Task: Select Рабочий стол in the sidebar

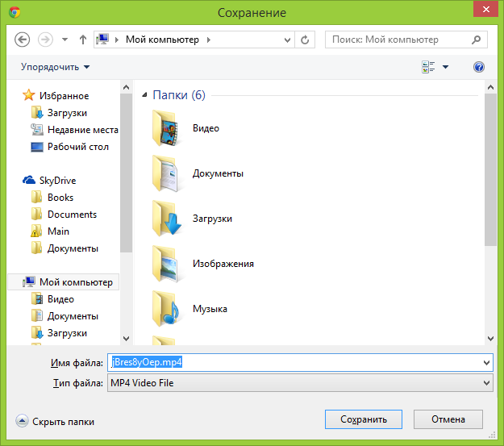Action: coord(77,147)
